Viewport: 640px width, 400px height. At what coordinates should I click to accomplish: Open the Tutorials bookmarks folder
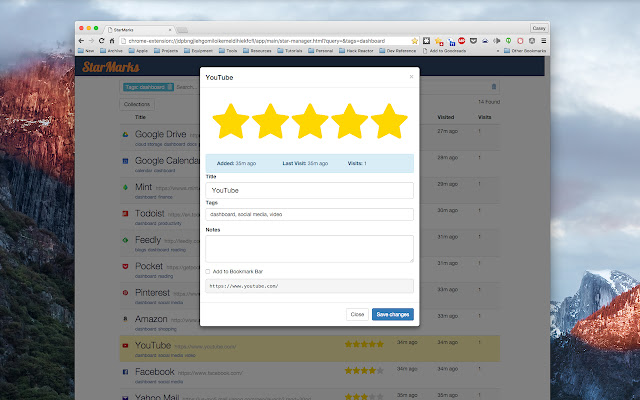290,51
